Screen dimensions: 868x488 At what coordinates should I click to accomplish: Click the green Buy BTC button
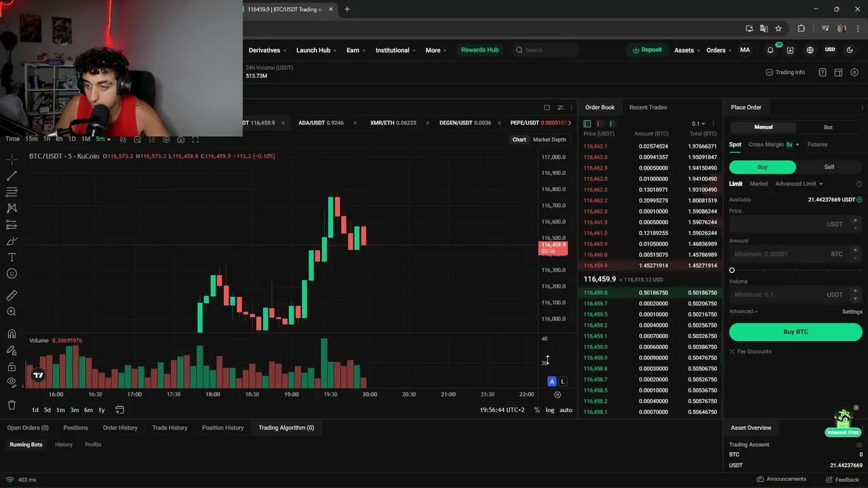(795, 332)
